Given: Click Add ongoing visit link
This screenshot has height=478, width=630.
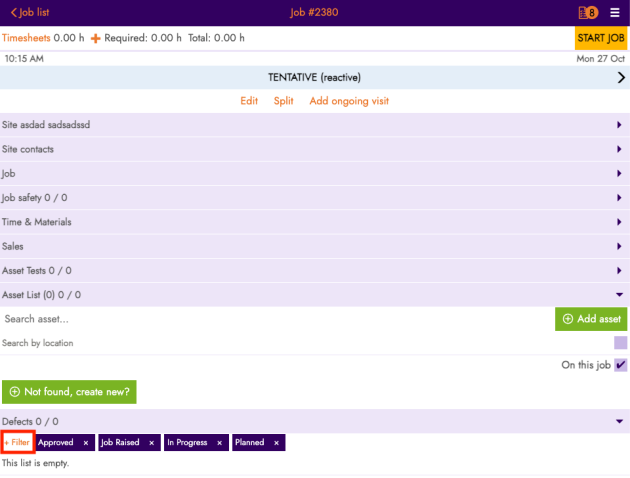Looking at the screenshot, I should [349, 101].
